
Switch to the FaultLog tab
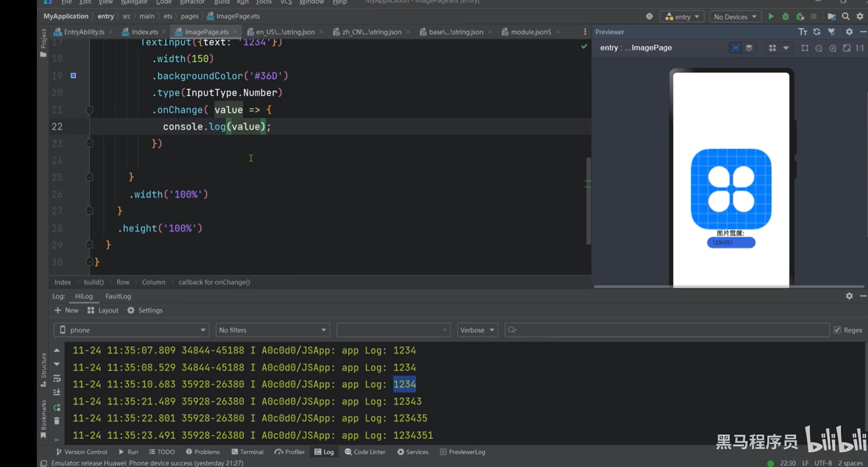(118, 296)
